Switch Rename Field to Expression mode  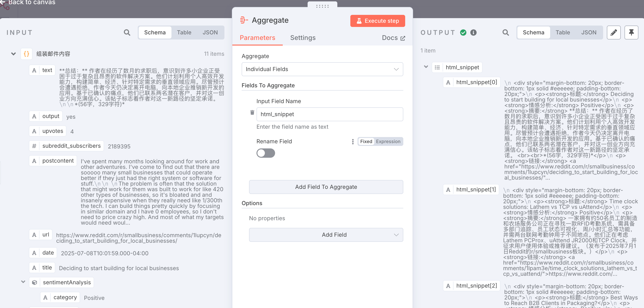388,141
